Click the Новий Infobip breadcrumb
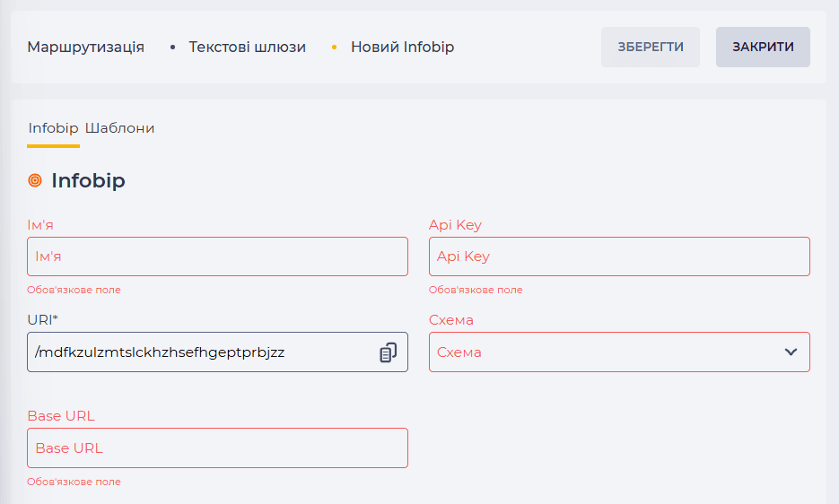The image size is (839, 504). click(402, 48)
